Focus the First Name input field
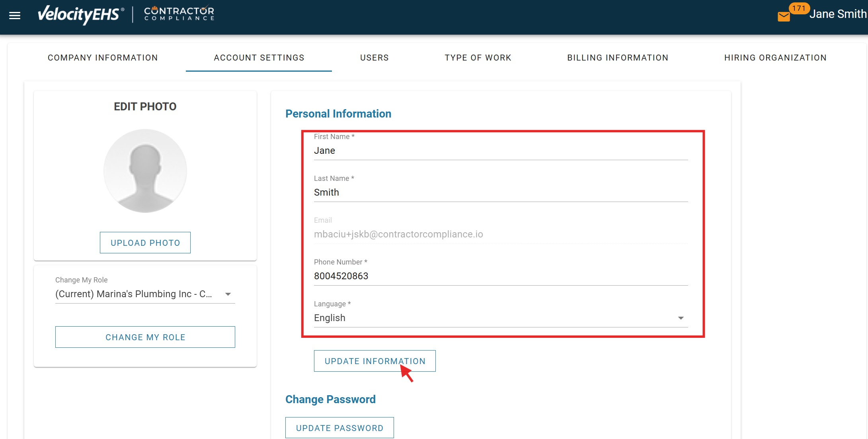Viewport: 868px width, 439px height. click(x=500, y=151)
